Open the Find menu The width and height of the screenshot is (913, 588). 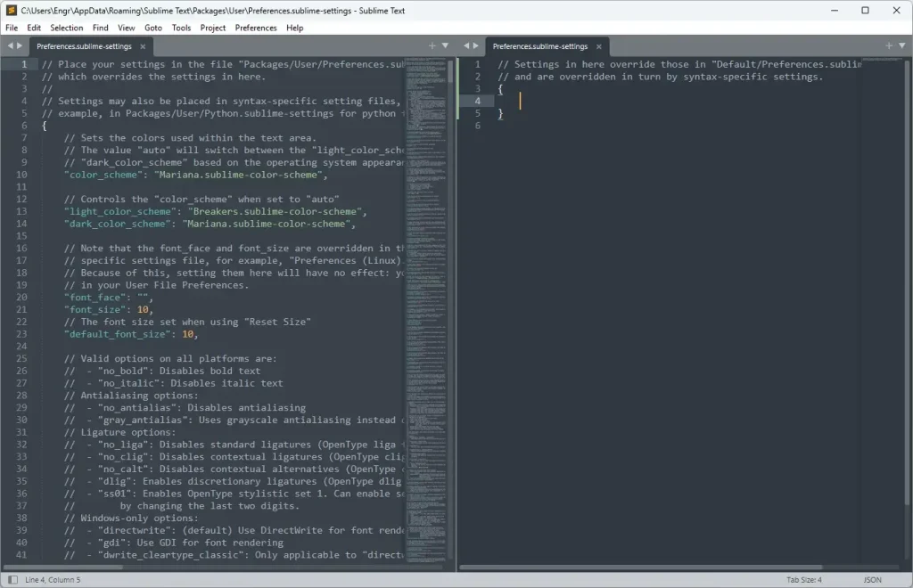tap(100, 28)
